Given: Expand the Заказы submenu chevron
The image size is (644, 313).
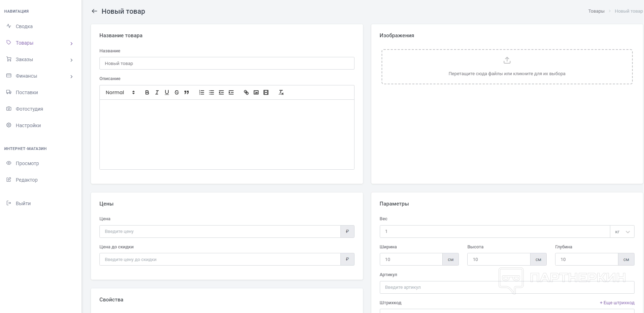Looking at the screenshot, I should [71, 60].
